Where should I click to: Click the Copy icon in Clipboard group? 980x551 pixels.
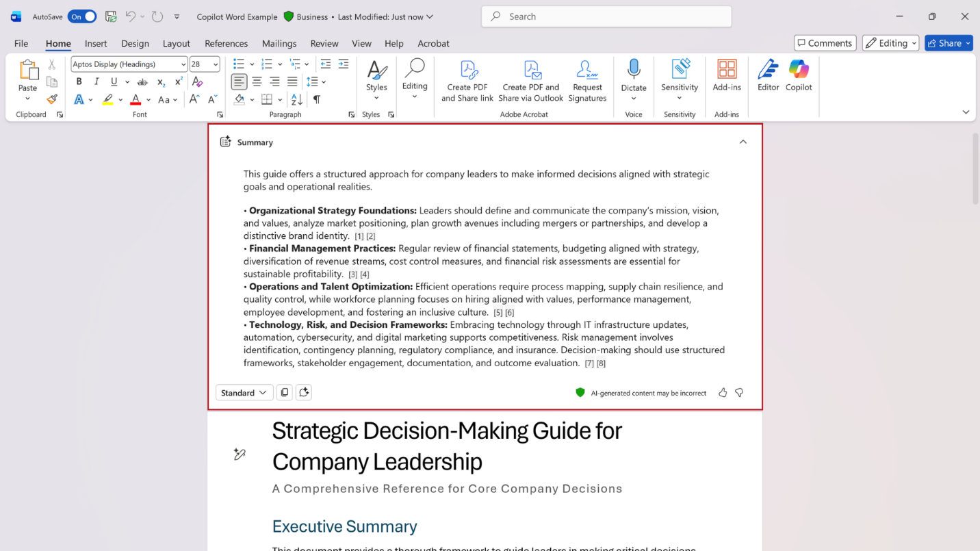tap(52, 81)
